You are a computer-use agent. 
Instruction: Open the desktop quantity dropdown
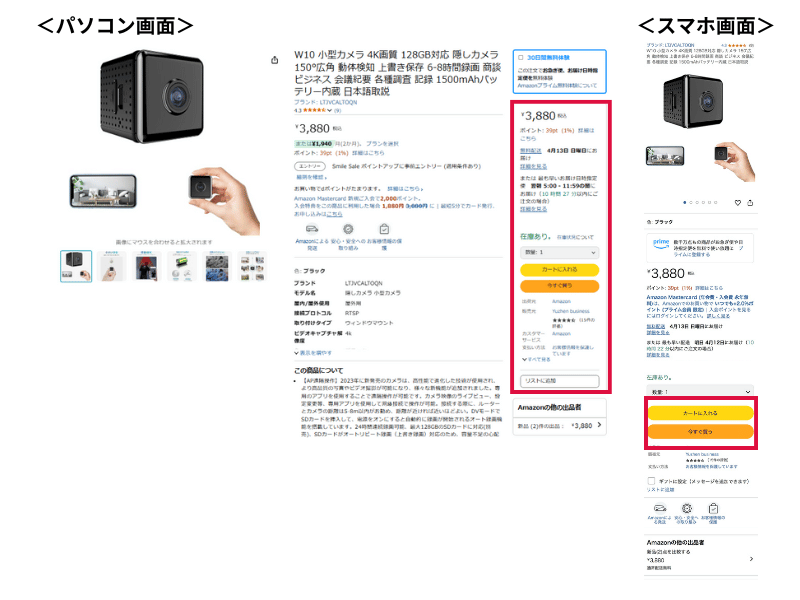click(559, 252)
